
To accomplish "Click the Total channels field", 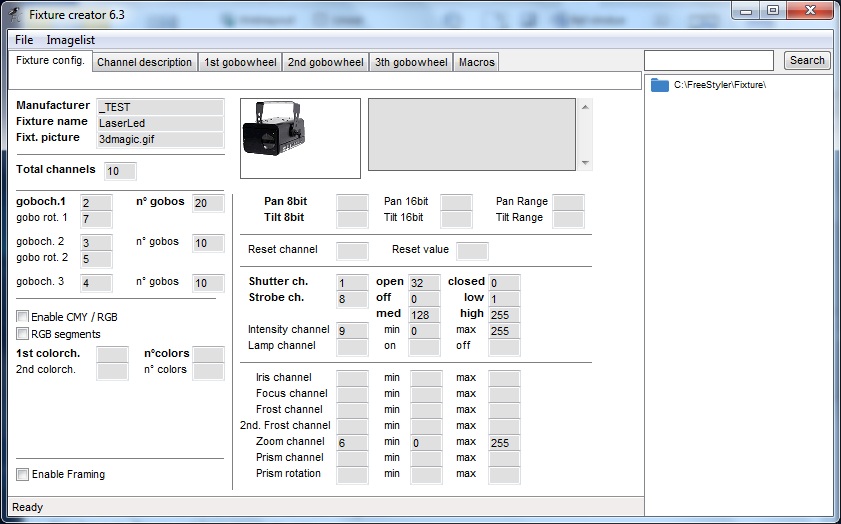I will click(119, 171).
